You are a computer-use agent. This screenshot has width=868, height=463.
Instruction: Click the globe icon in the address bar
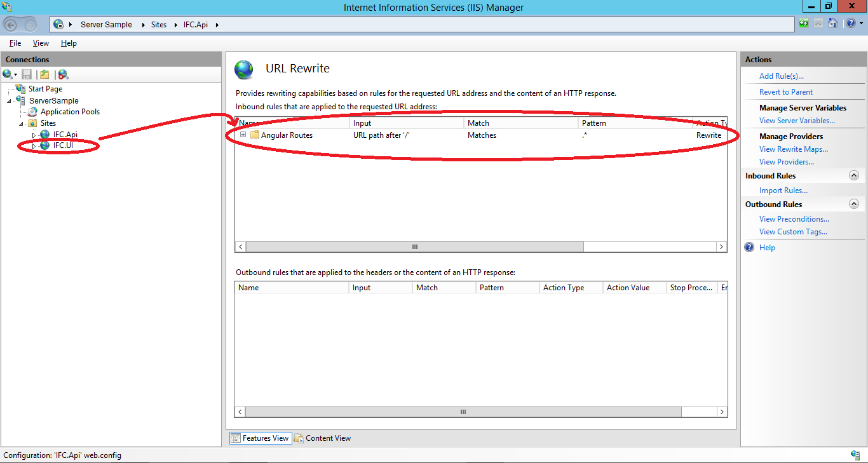pyautogui.click(x=58, y=24)
